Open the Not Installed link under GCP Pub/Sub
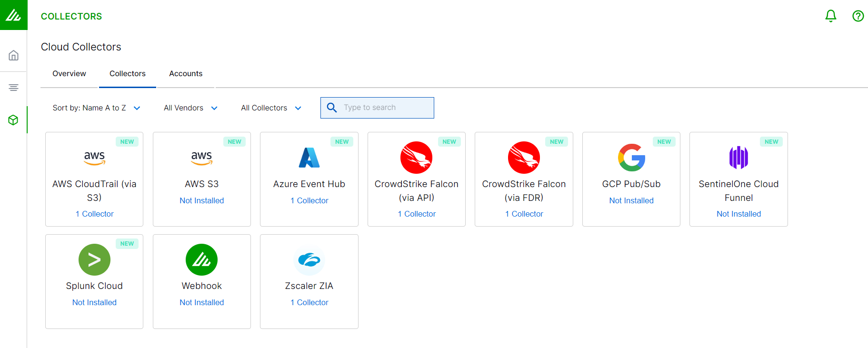868x348 pixels. [x=631, y=201]
